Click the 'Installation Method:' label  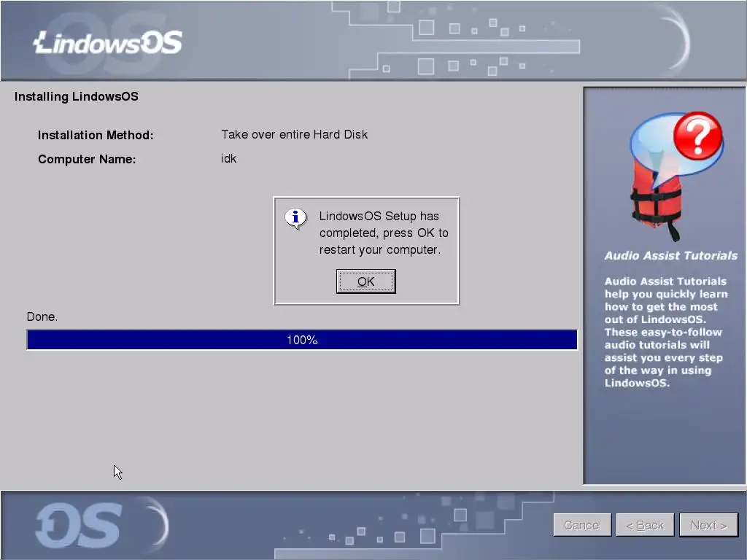96,135
